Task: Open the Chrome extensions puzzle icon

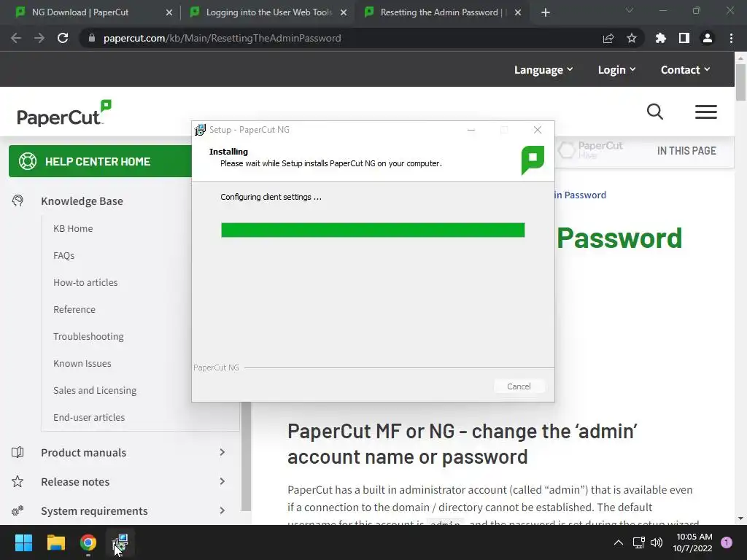Action: (x=660, y=38)
